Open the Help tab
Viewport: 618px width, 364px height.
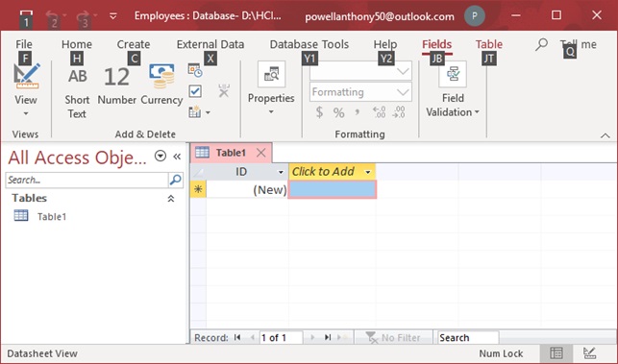pyautogui.click(x=385, y=44)
